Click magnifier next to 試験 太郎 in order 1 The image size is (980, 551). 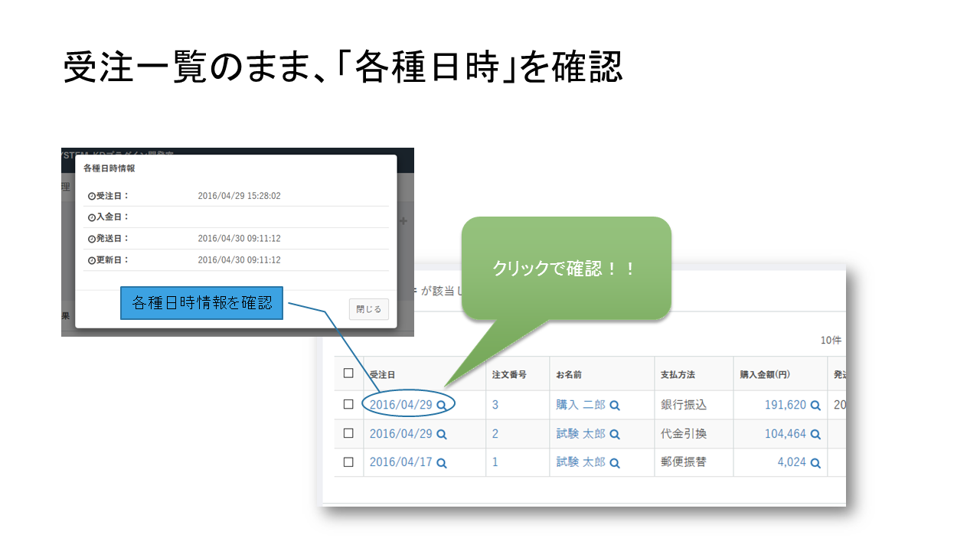[615, 463]
